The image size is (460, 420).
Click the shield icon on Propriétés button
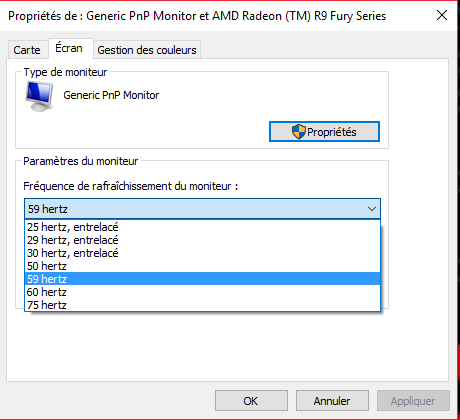coord(298,132)
